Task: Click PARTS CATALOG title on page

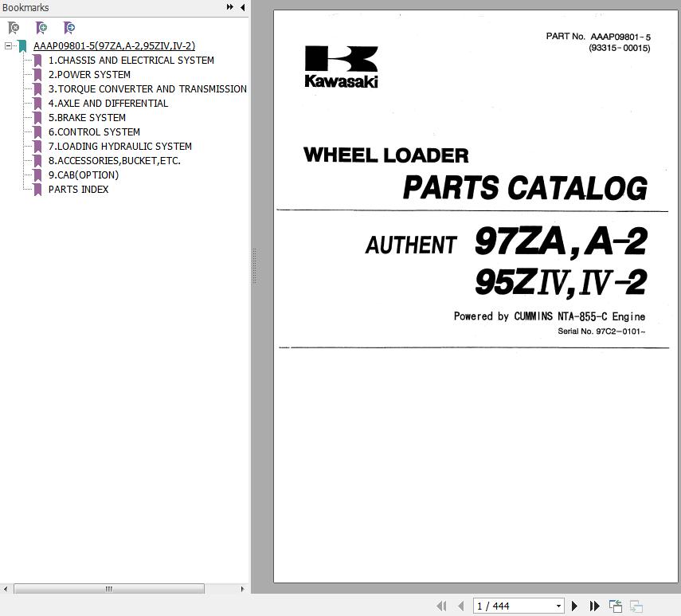Action: 525,187
